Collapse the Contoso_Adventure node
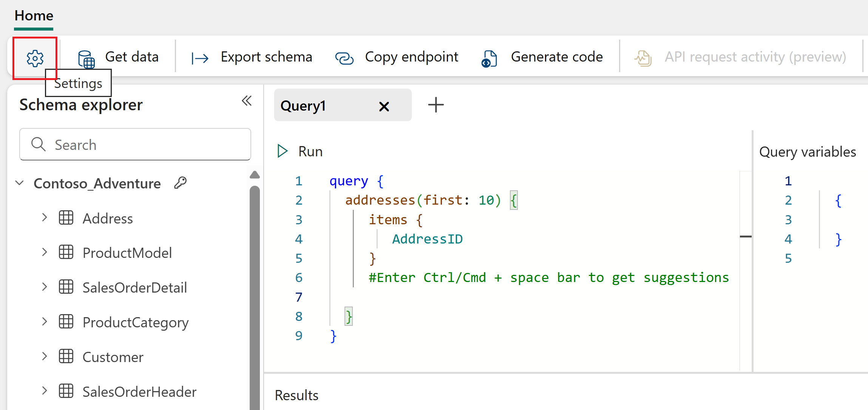This screenshot has width=868, height=410. point(20,183)
